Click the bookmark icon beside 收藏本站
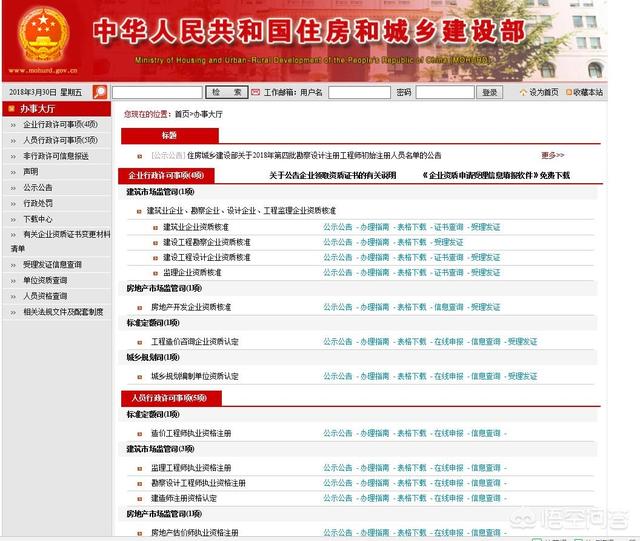The height and width of the screenshot is (541, 640). (x=569, y=93)
